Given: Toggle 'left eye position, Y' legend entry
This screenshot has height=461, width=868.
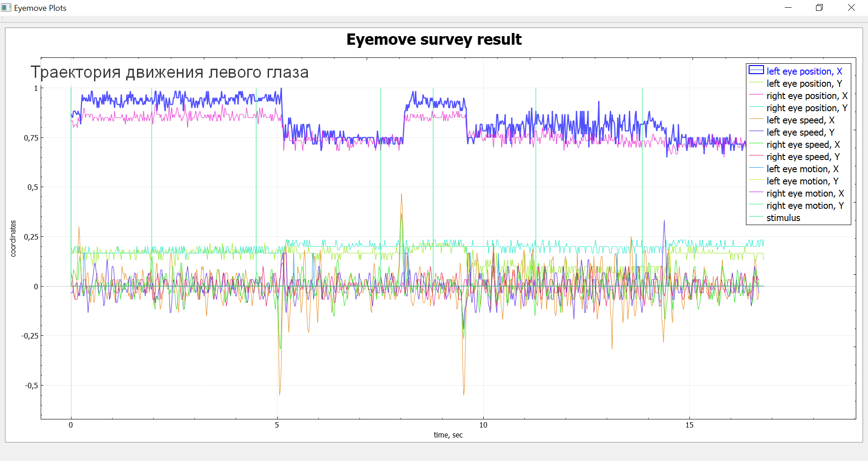Looking at the screenshot, I should point(804,84).
